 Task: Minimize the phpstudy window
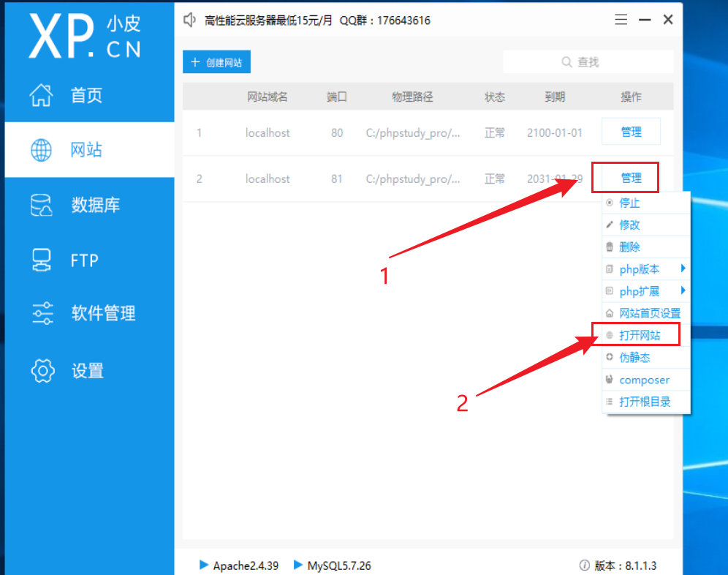click(x=645, y=20)
